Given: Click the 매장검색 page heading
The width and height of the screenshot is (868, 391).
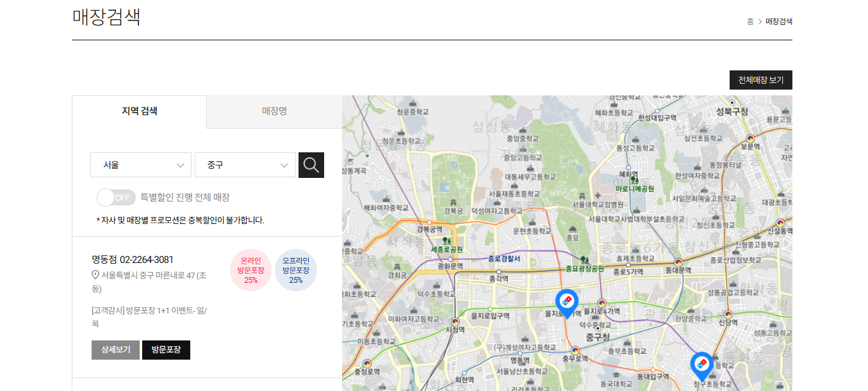Looking at the screenshot, I should pos(106,16).
